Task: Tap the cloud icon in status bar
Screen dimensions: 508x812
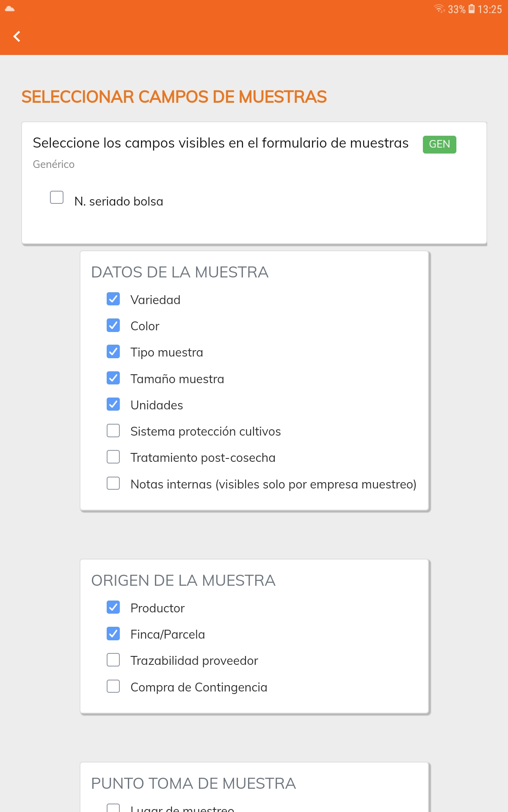Action: pyautogui.click(x=10, y=8)
